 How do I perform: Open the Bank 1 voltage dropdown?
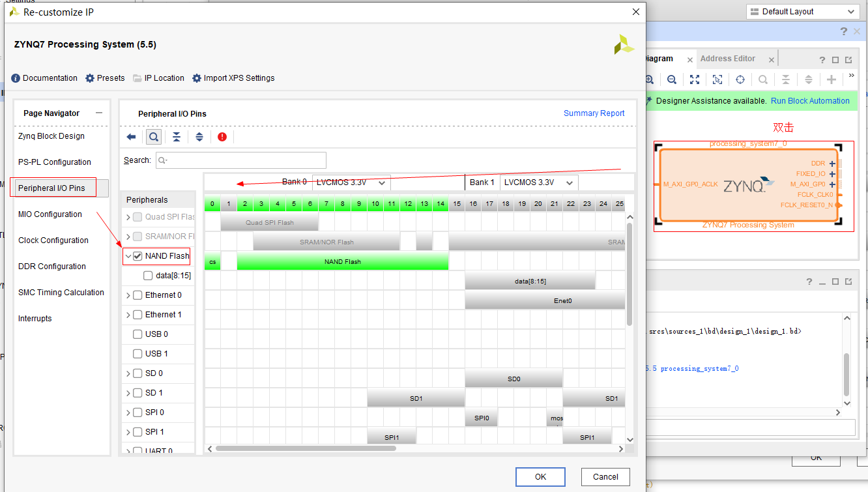pos(539,182)
